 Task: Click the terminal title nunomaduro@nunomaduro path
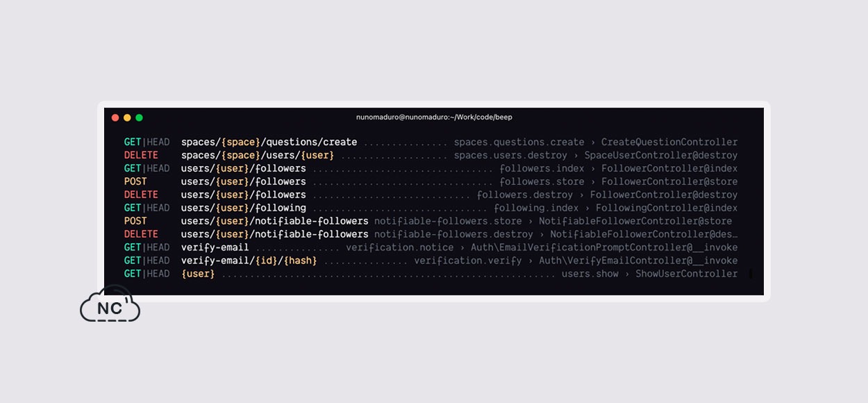click(x=434, y=117)
